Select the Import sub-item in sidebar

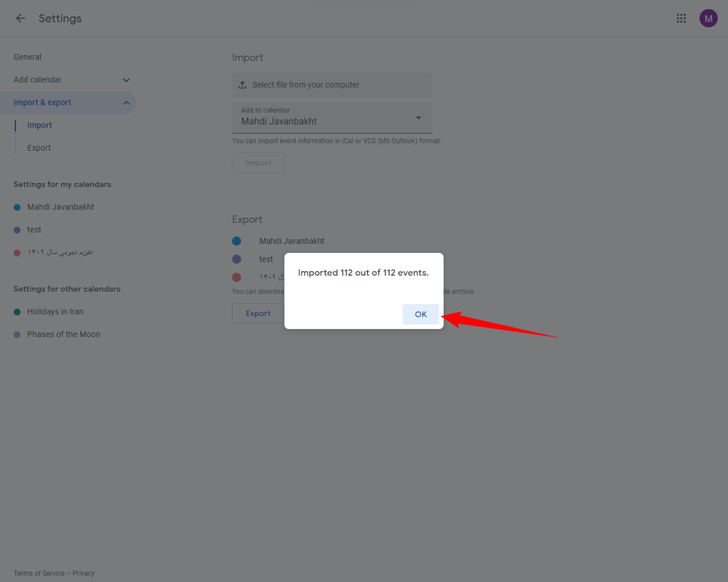click(39, 125)
